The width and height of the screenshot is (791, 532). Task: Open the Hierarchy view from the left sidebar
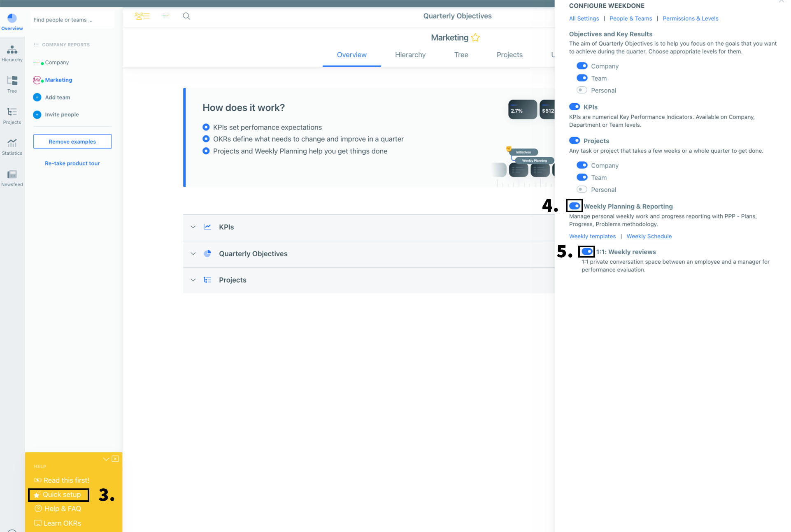12,53
